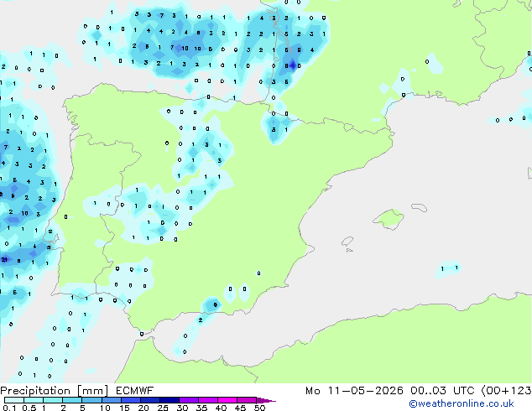Click the '0.1' legend scale label

coord(9,408)
